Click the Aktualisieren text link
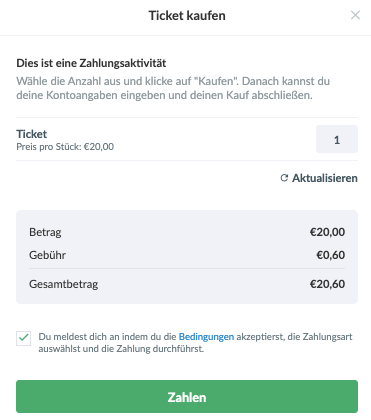This screenshot has height=420, width=371. [325, 178]
